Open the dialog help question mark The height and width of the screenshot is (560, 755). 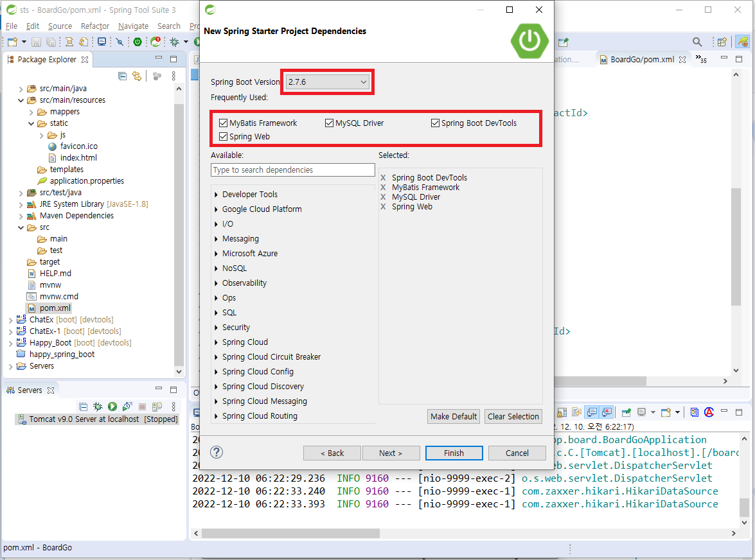click(217, 452)
